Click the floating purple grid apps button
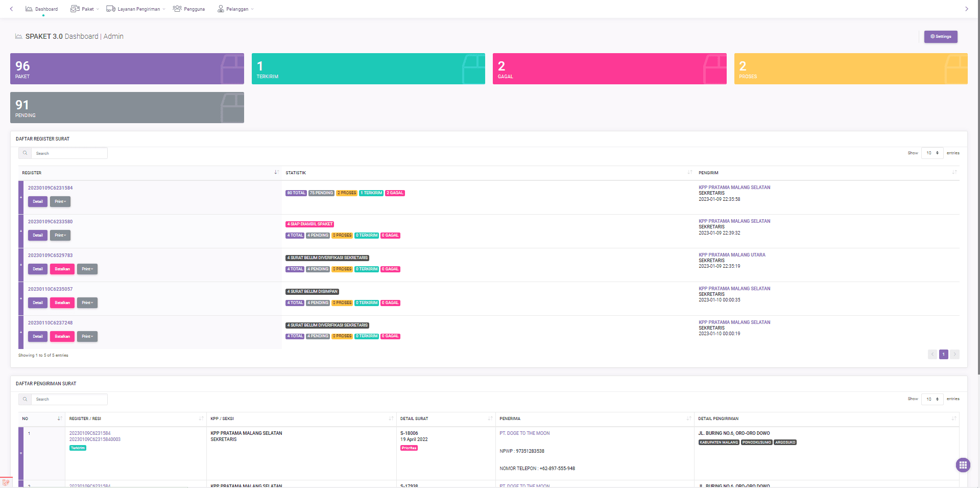The width and height of the screenshot is (980, 488). click(x=963, y=465)
